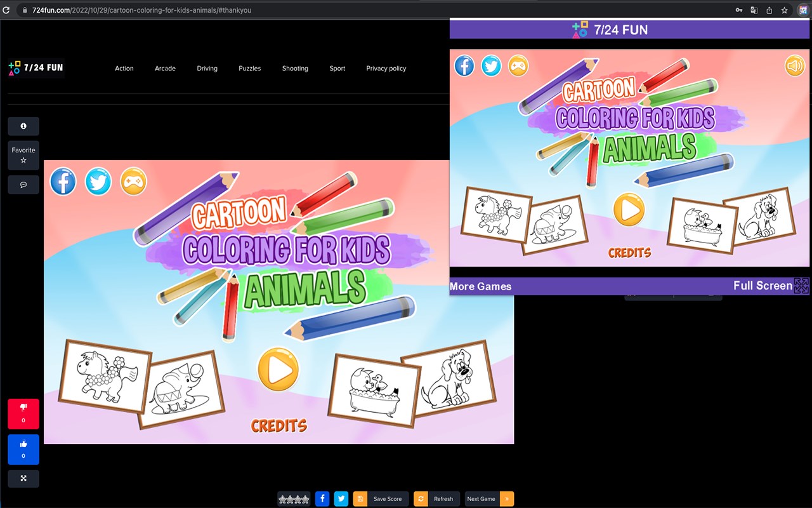Share on Facebook from the bottom toolbar
Image resolution: width=812 pixels, height=508 pixels.
click(x=322, y=499)
